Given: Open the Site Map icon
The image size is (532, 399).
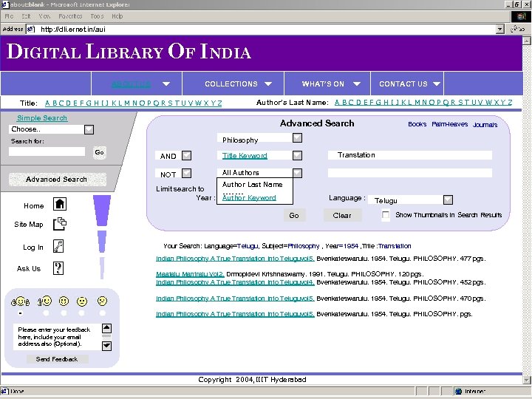Looking at the screenshot, I should (60, 224).
